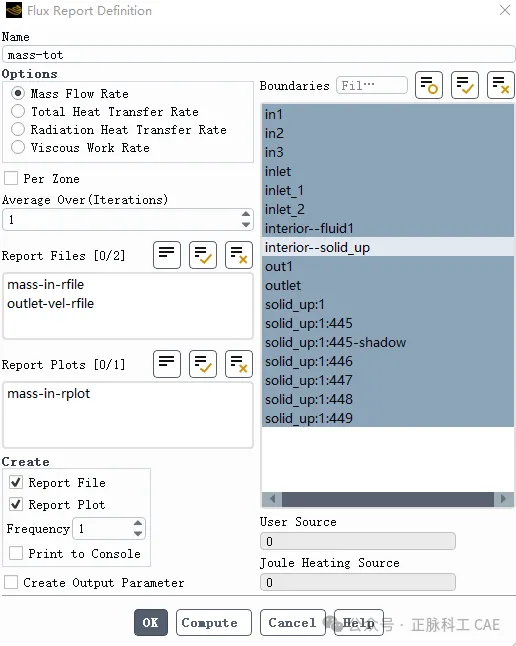Choose mass-in-rfile in the Report Files list
Viewport: 516px width, 646px height.
[x=45, y=284]
